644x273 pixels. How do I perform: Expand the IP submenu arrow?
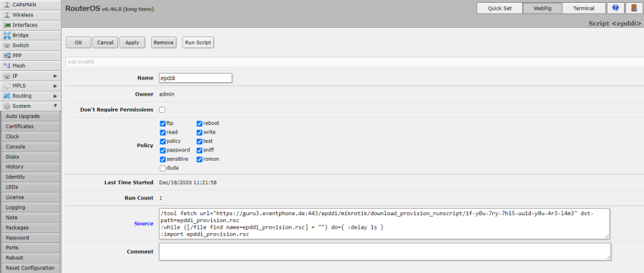(55, 76)
